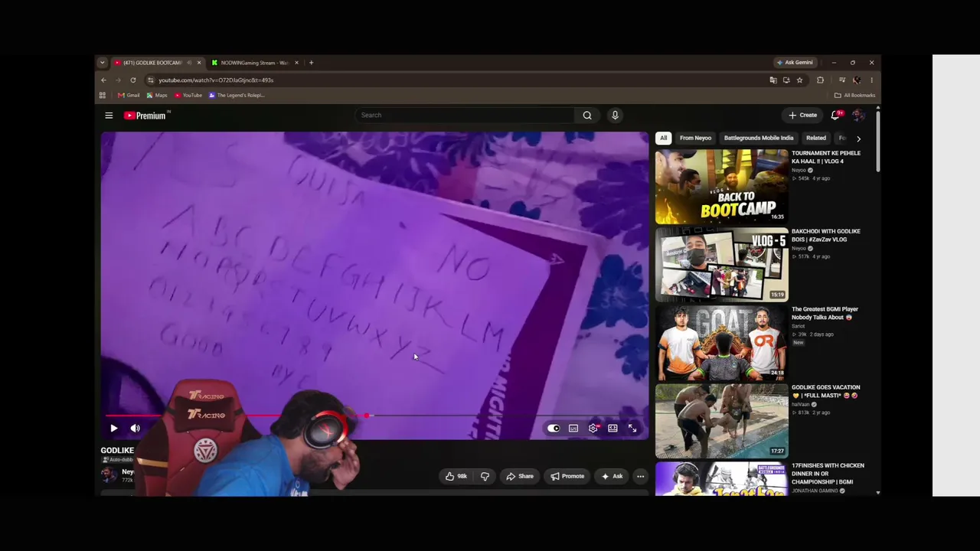Click the page vertical scrollbar
The image size is (980, 551).
click(878, 141)
